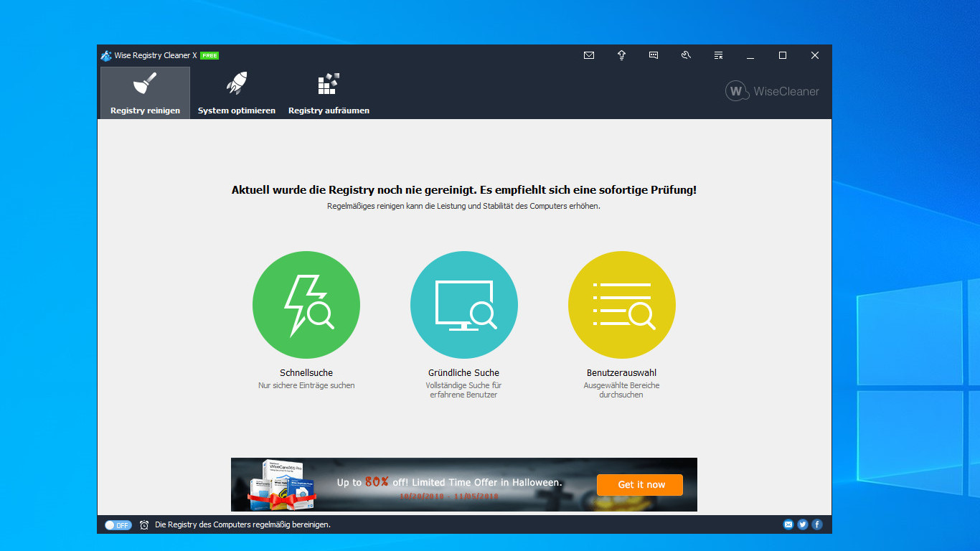Switch to the Registry aufräumen tab
The image size is (980, 551).
coord(329,93)
